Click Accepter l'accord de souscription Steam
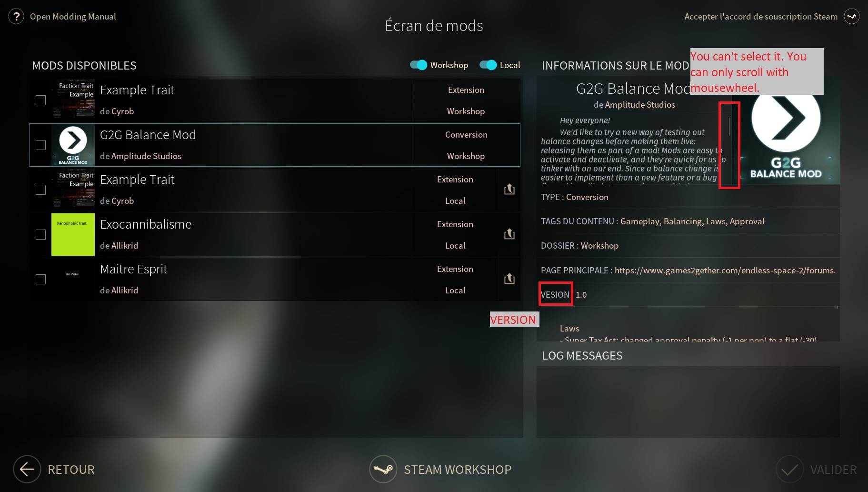 tap(761, 17)
